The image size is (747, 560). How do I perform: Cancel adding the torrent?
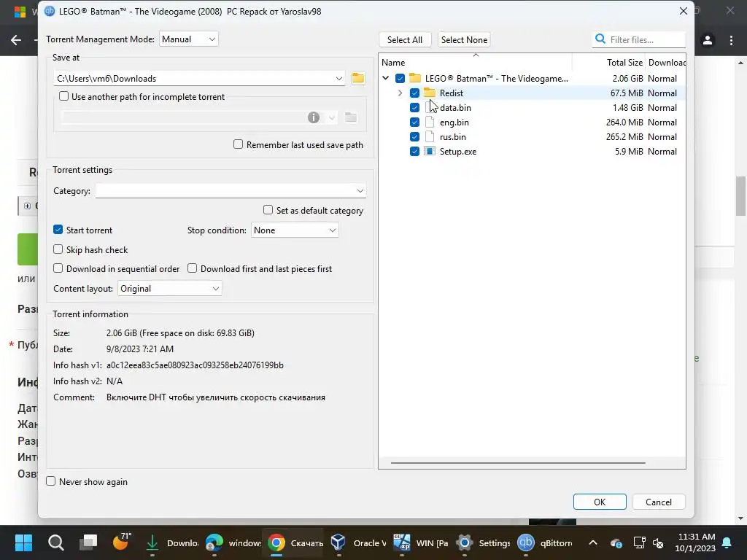pyautogui.click(x=659, y=502)
